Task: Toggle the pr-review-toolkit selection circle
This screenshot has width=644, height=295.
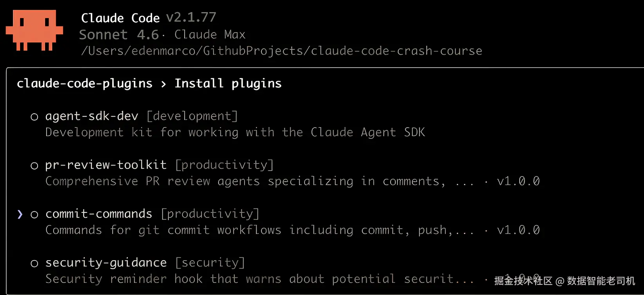Action: pos(34,165)
